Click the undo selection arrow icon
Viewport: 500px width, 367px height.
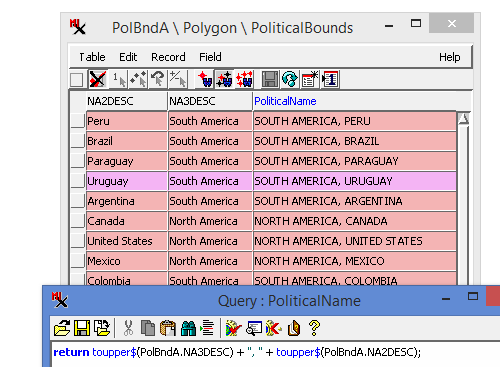coord(158,79)
